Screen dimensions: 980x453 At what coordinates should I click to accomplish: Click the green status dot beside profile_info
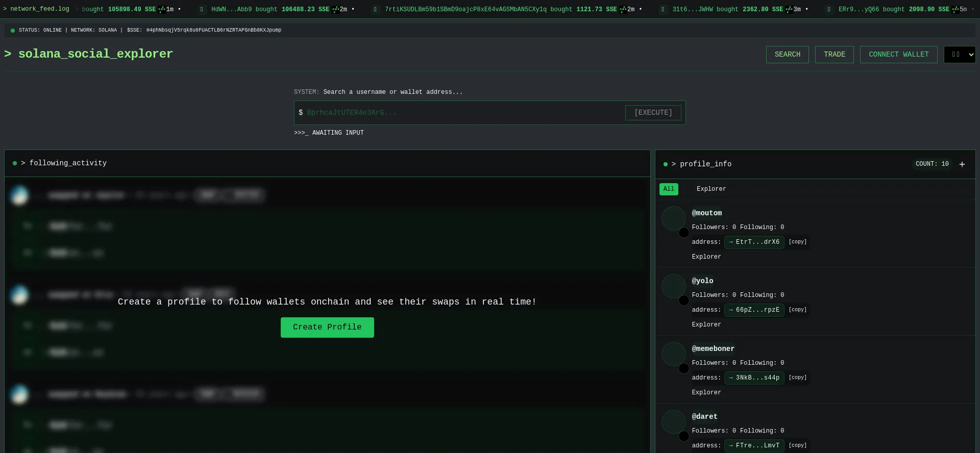pos(666,164)
